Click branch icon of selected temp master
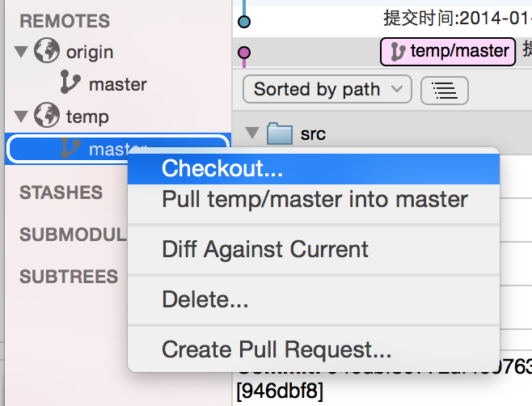The image size is (532, 406). pyautogui.click(x=70, y=148)
